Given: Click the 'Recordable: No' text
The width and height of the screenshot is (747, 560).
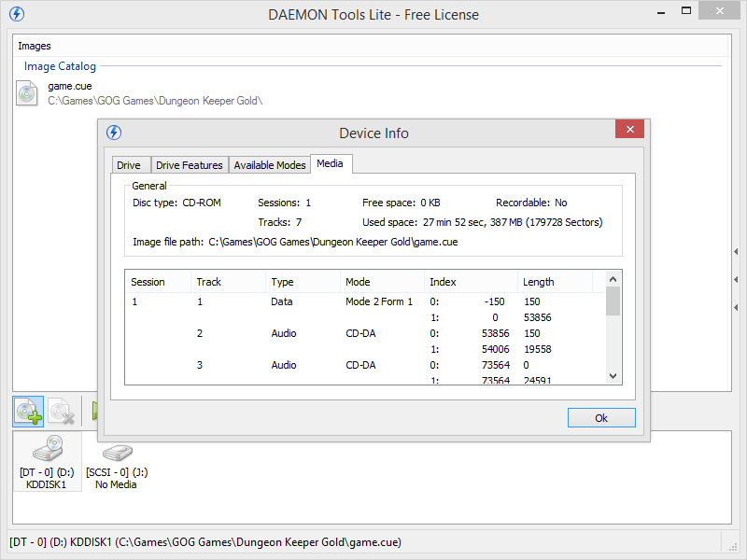Looking at the screenshot, I should 531,203.
